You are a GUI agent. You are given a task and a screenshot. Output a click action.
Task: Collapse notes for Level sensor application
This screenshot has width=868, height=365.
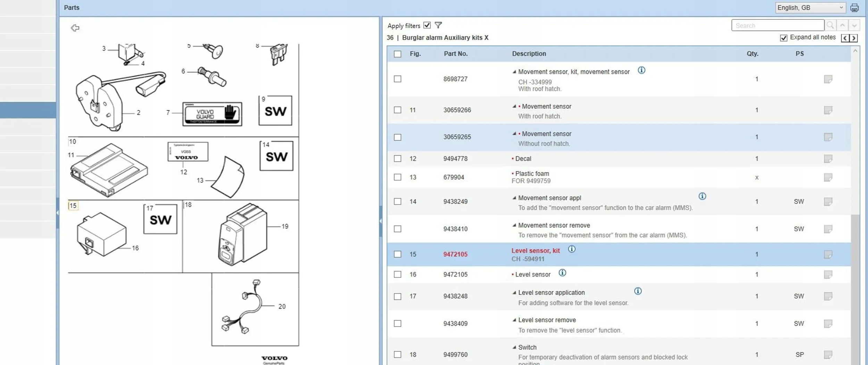pos(514,293)
